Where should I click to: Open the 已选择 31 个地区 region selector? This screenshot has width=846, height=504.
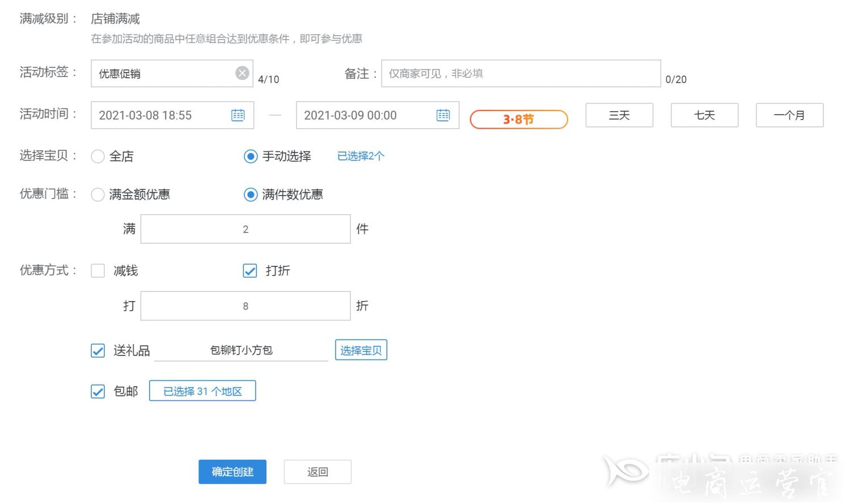tap(202, 391)
